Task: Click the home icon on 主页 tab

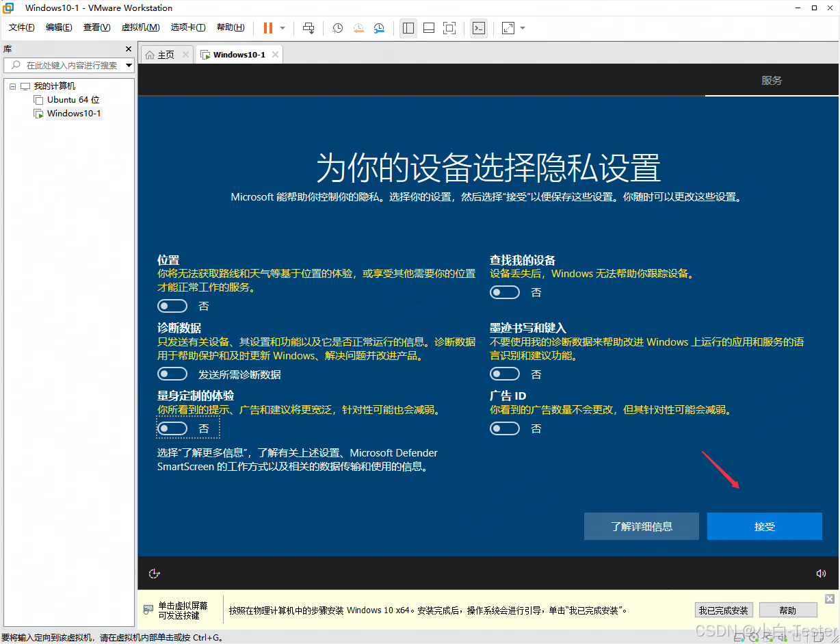Action: (150, 55)
